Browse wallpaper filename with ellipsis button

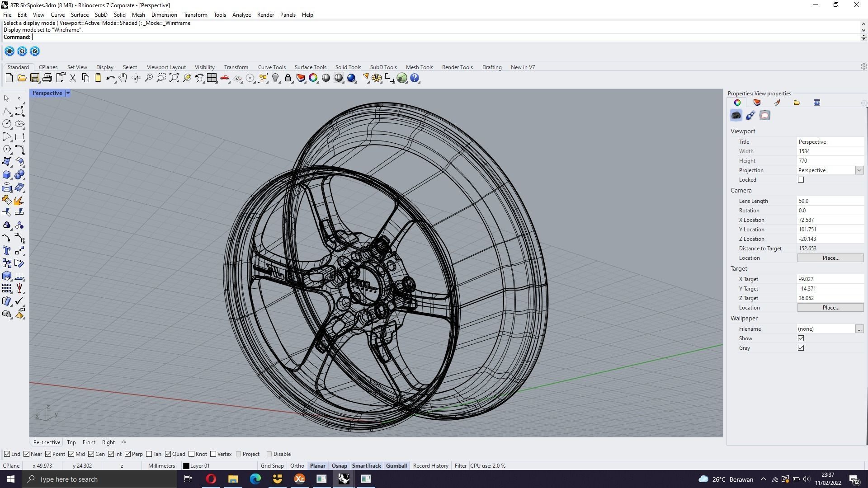(x=859, y=329)
